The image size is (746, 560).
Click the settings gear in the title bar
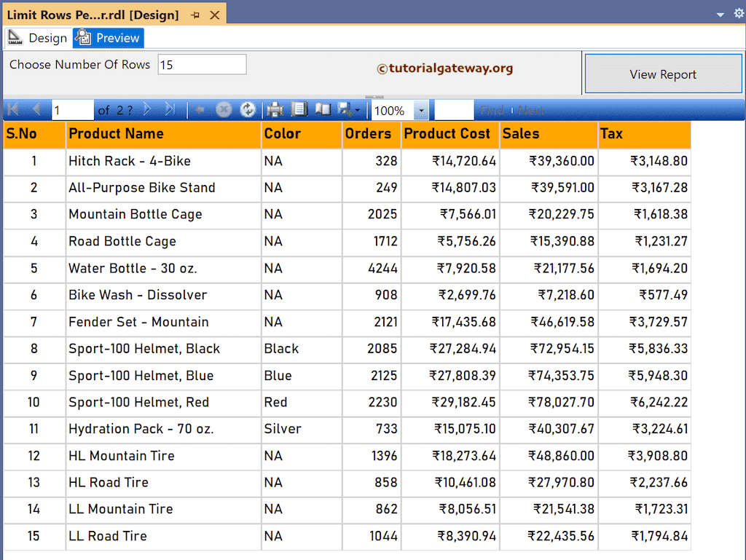738,14
